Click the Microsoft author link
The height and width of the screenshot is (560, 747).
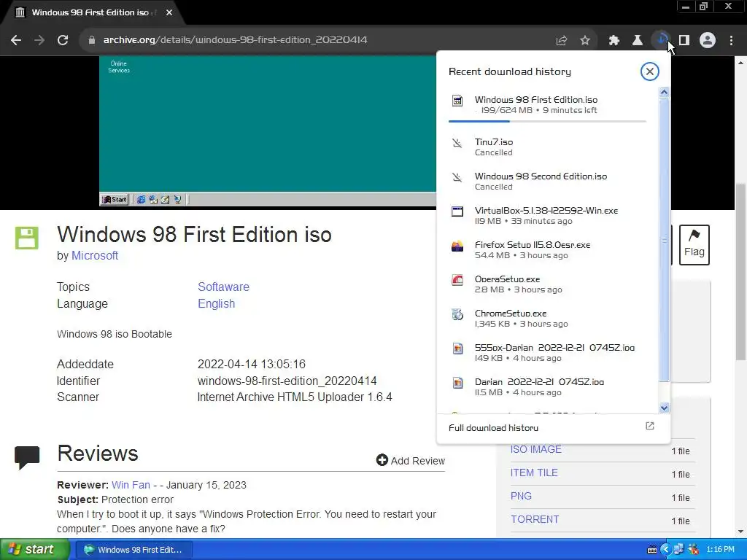tap(94, 256)
